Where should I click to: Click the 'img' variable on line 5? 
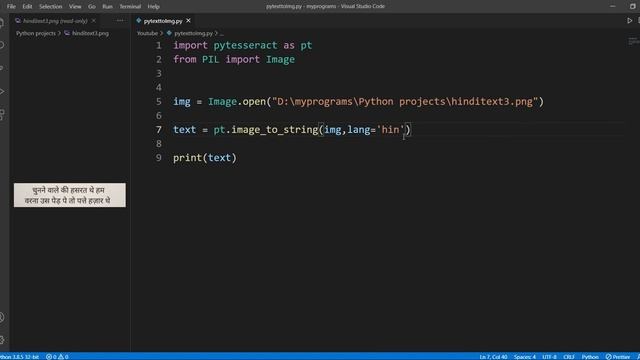[182, 102]
